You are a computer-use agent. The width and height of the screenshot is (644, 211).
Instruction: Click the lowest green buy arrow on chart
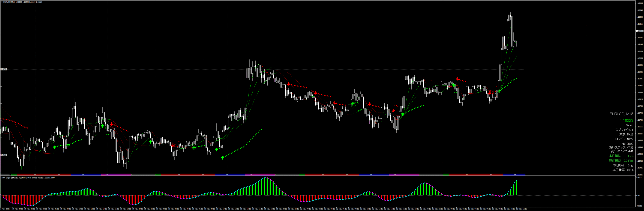(x=222, y=158)
